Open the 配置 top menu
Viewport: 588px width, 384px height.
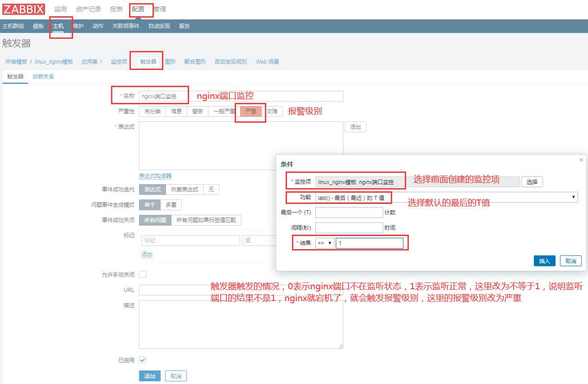138,9
